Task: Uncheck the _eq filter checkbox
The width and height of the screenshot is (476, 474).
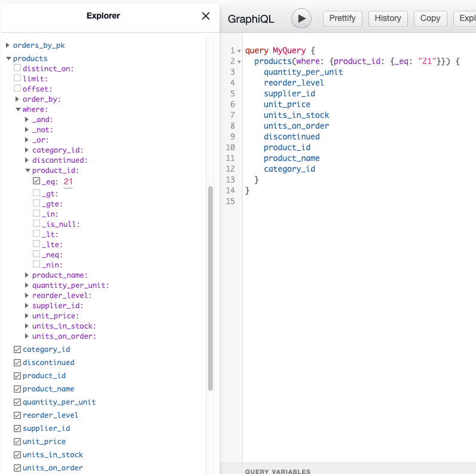Action: 36,181
